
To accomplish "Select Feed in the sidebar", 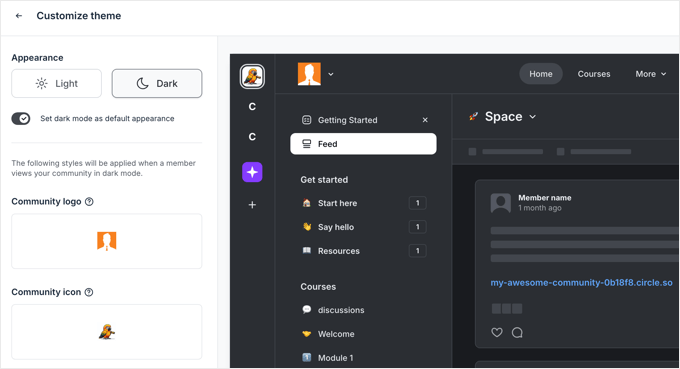I will click(363, 144).
